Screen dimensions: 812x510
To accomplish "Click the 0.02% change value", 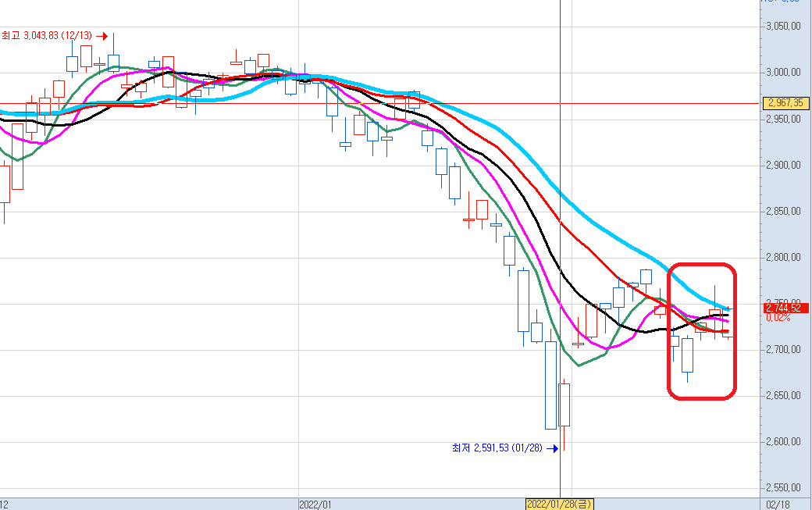I will point(778,317).
